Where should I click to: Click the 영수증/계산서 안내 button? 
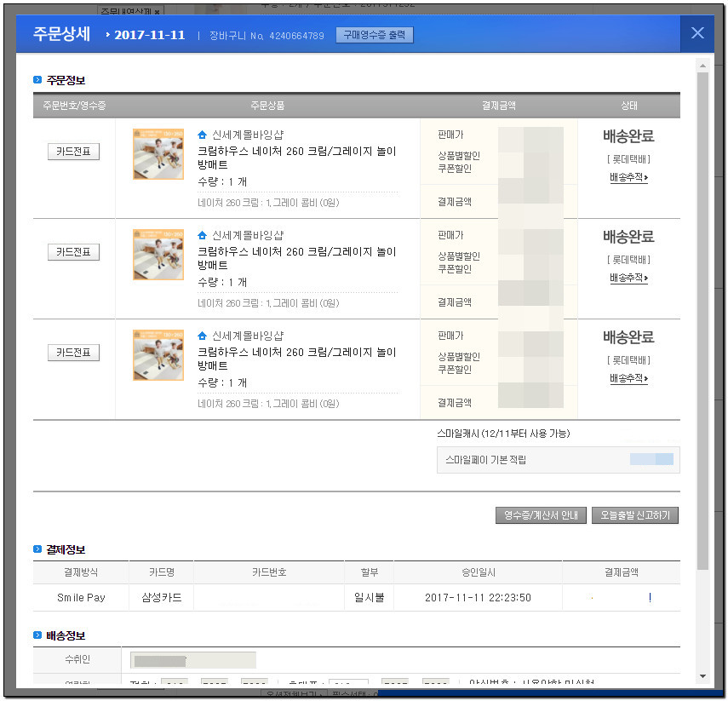click(x=541, y=515)
